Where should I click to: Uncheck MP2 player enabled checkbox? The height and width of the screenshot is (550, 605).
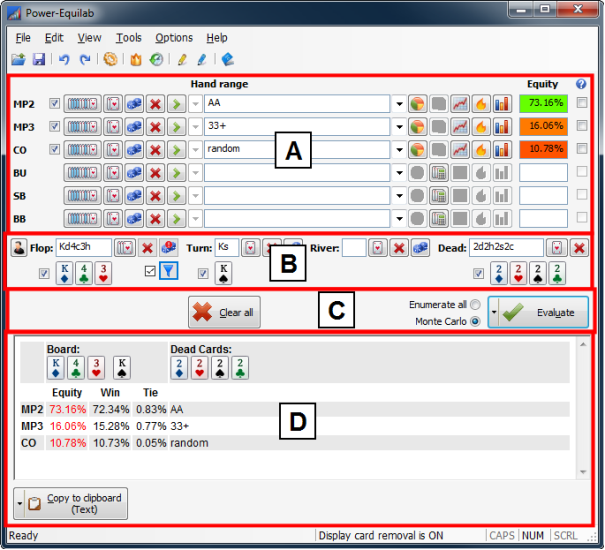tap(54, 103)
